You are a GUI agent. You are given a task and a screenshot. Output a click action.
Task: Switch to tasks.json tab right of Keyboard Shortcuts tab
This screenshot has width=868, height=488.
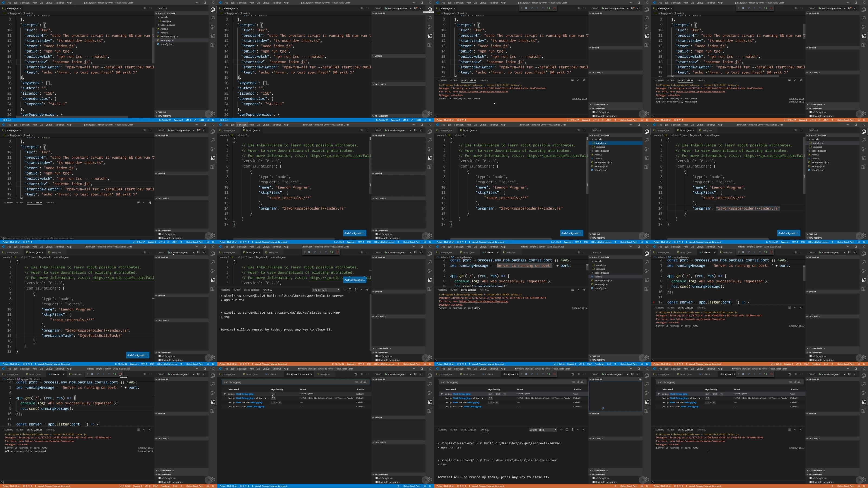click(324, 374)
